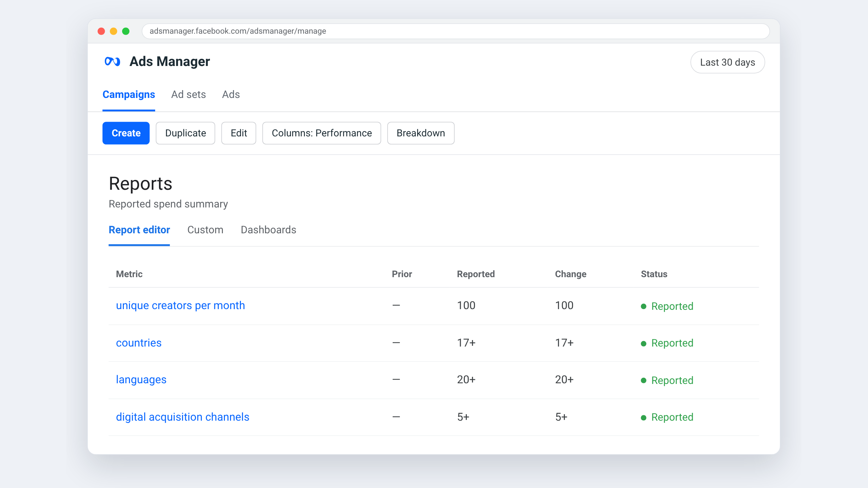This screenshot has height=488, width=868.
Task: Open the Ads tab
Action: click(231, 95)
